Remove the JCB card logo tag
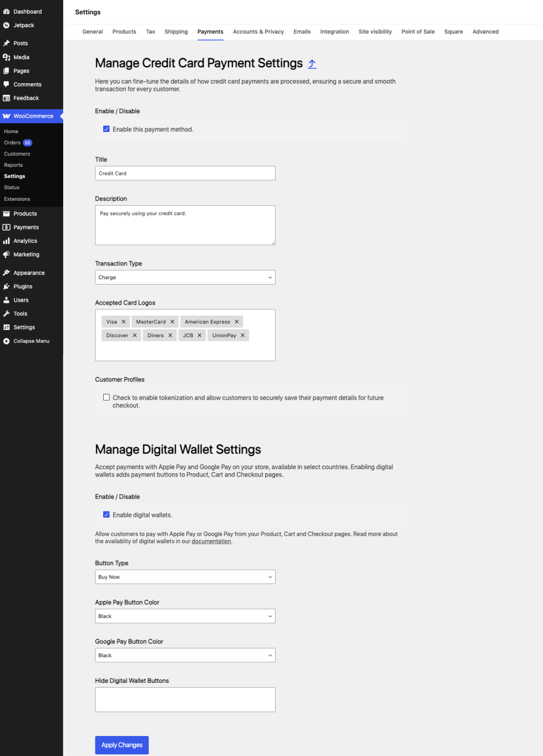This screenshot has height=756, width=543. pyautogui.click(x=200, y=336)
